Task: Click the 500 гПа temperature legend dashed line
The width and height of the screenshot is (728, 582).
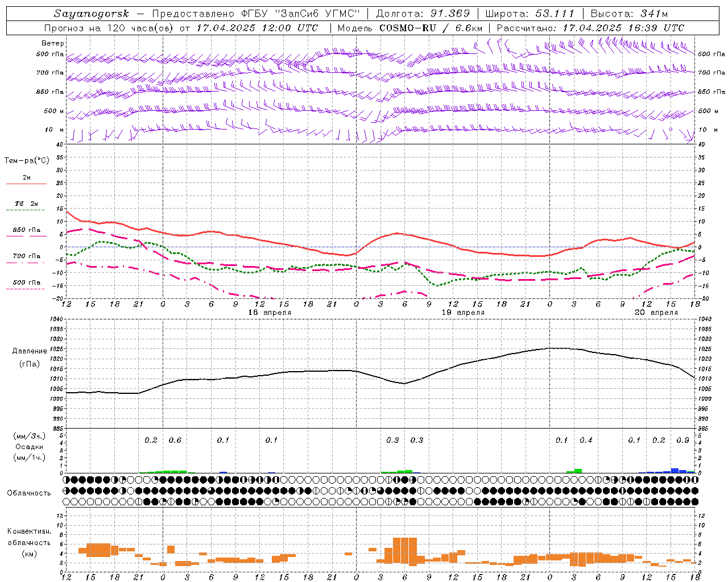Action: (x=25, y=289)
